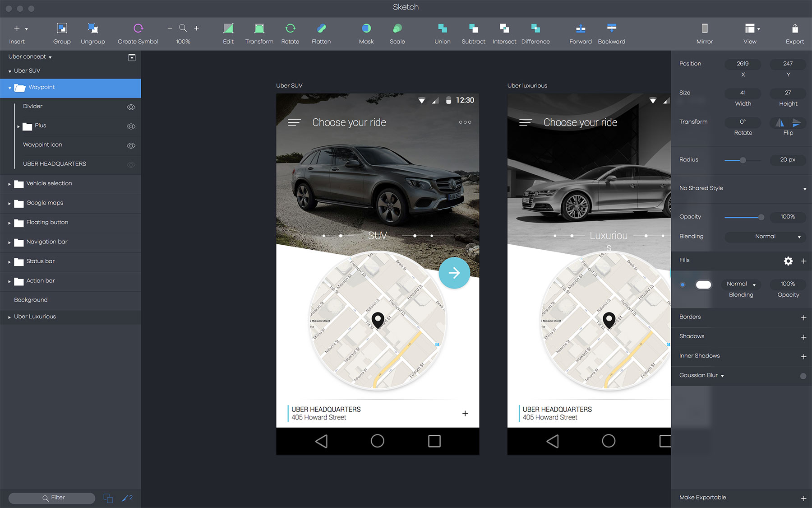Show the hidden UBER HEADQUARTERS layer
Image resolution: width=812 pixels, height=508 pixels.
[131, 164]
